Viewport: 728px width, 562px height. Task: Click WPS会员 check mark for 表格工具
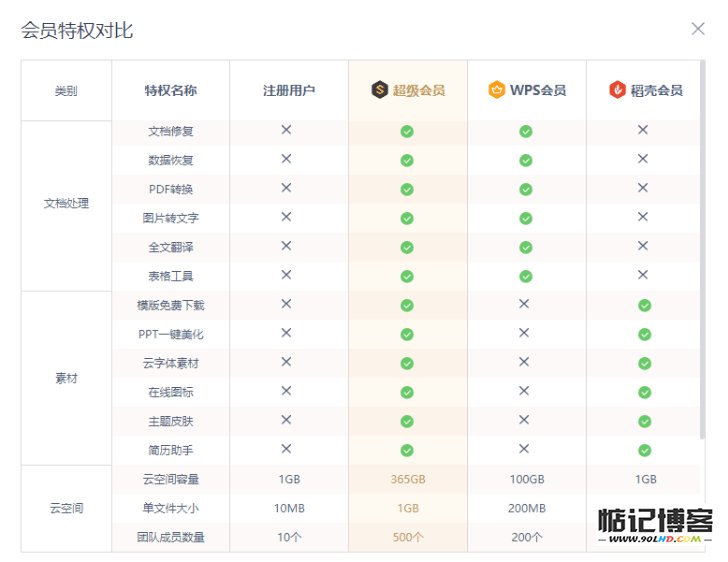click(526, 276)
